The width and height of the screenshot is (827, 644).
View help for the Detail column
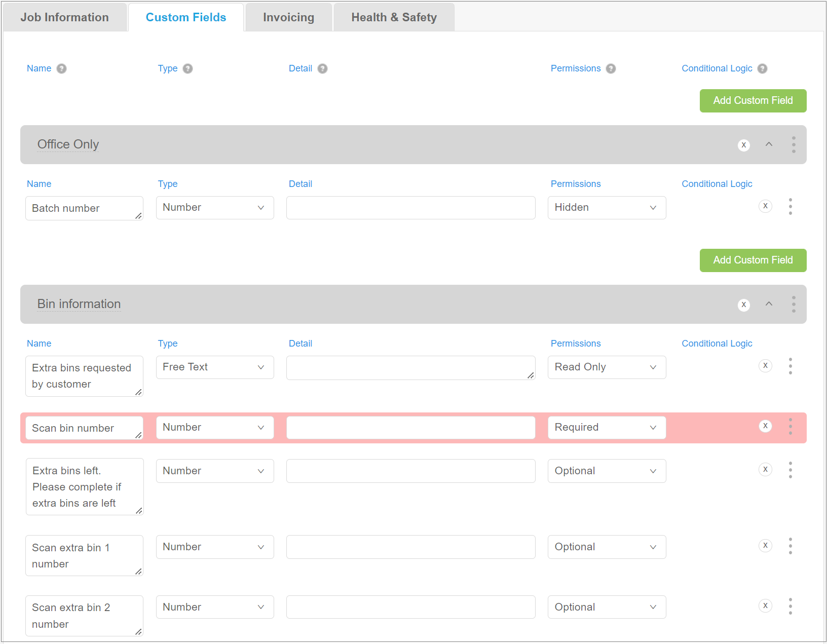[x=323, y=68]
